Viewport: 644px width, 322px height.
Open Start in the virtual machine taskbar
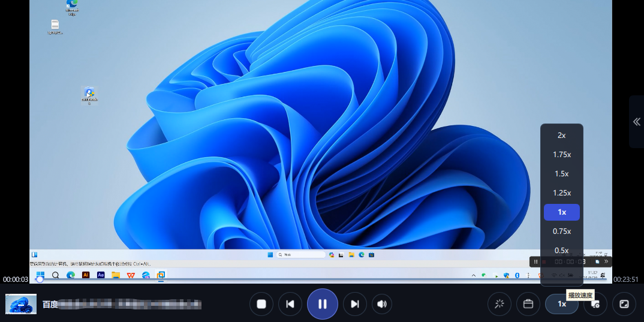coord(270,255)
